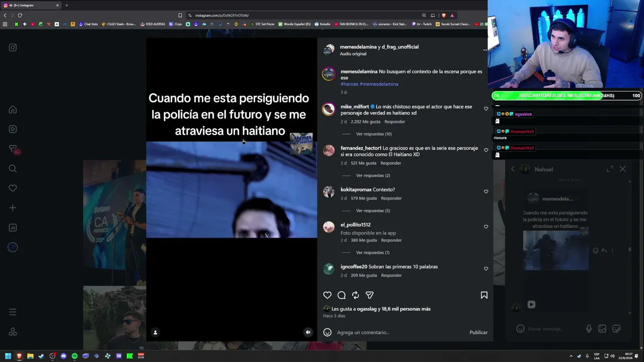This screenshot has width=644, height=362.
Task: Reply to kokitapromax's comment
Action: 391,199
